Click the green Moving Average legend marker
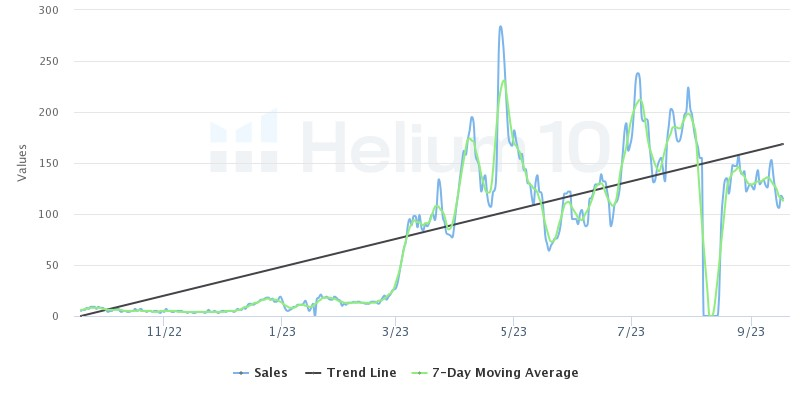The width and height of the screenshot is (800, 400). [418, 373]
